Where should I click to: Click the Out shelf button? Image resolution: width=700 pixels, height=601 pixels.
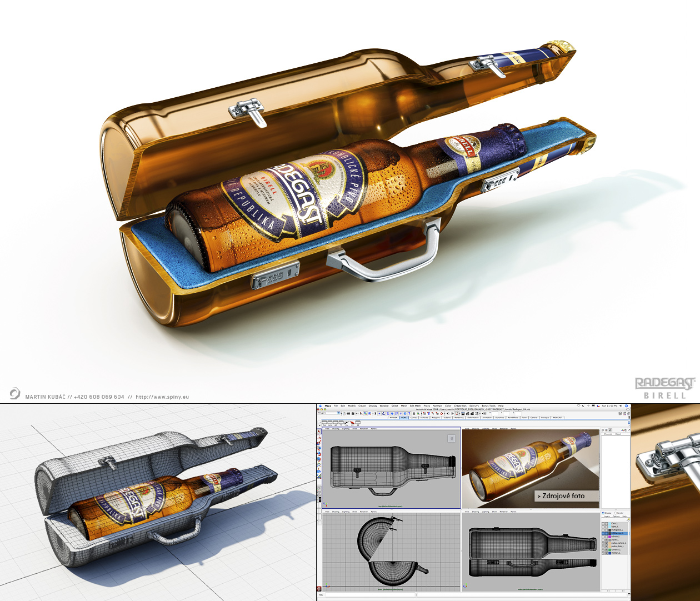coord(324,423)
